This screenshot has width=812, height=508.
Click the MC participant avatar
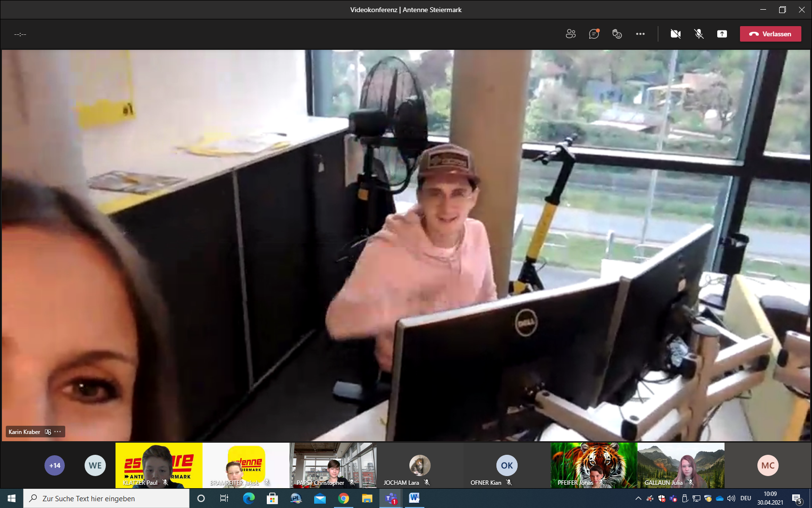tap(768, 465)
